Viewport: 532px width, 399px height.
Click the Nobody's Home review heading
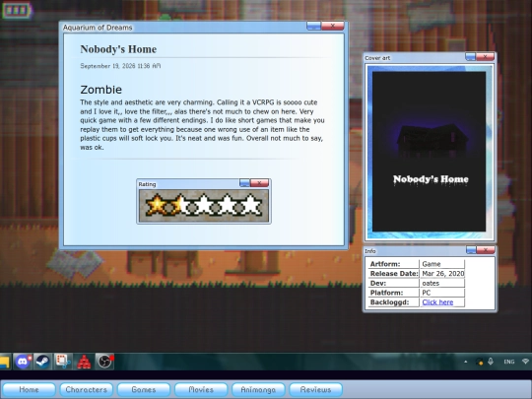[x=118, y=49]
